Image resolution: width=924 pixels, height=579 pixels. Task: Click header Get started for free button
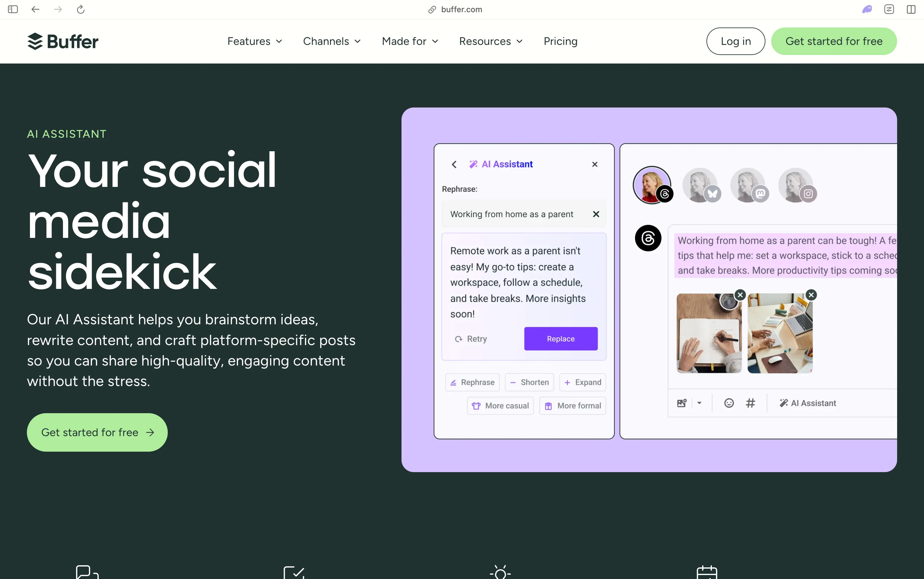[x=834, y=41]
